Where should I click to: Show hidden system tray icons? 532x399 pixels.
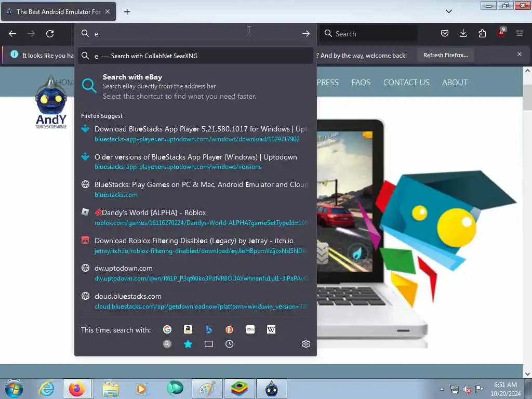coord(442,390)
